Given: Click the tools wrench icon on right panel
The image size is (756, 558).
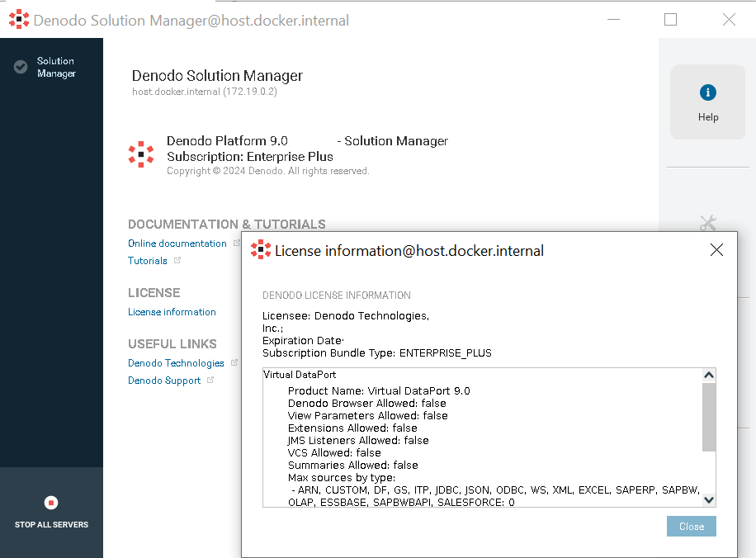Looking at the screenshot, I should click(708, 223).
